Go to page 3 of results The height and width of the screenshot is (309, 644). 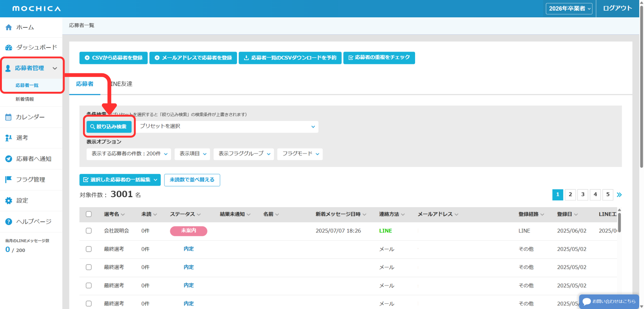coord(583,195)
